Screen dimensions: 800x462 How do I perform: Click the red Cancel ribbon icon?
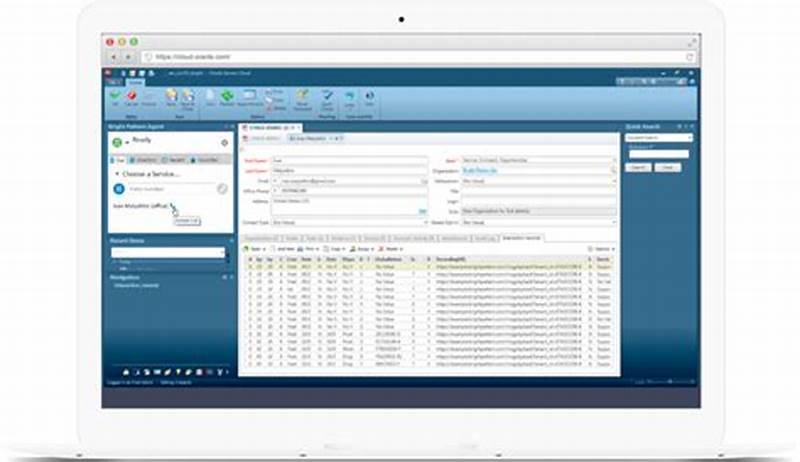click(x=132, y=95)
